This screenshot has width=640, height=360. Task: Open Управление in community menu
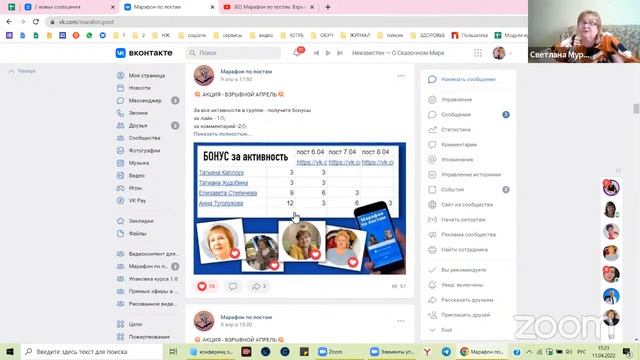point(456,100)
